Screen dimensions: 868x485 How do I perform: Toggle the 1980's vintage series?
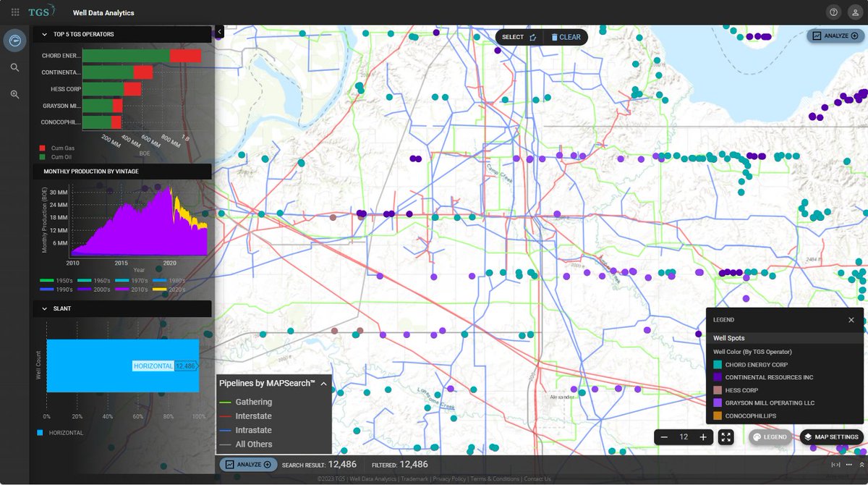coord(170,280)
